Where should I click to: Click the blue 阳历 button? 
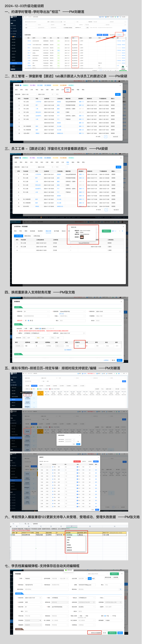coord(90,579)
